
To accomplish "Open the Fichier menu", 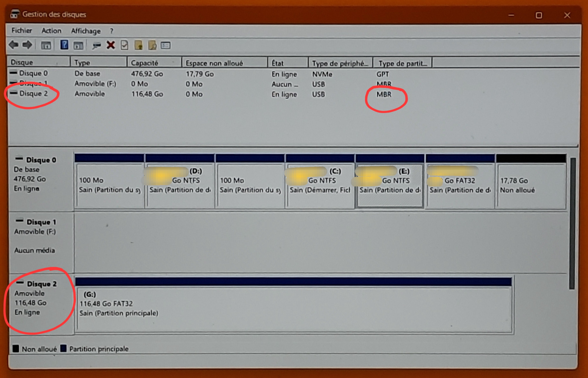I will click(22, 31).
